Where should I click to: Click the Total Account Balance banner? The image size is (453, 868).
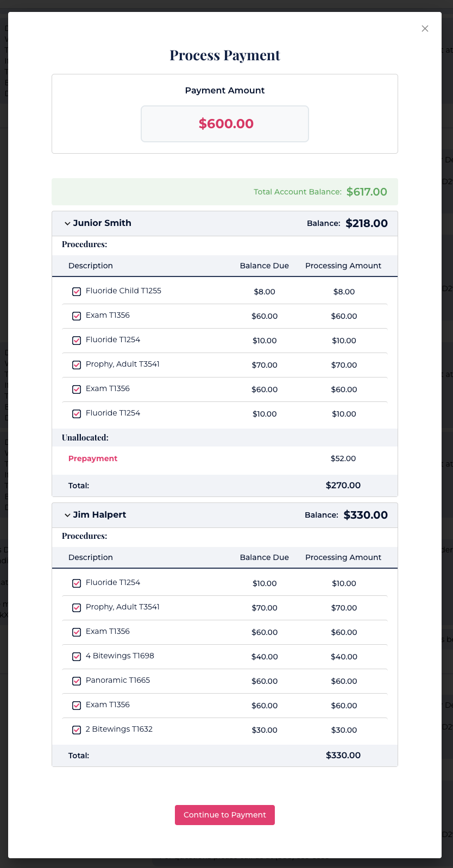(x=225, y=192)
